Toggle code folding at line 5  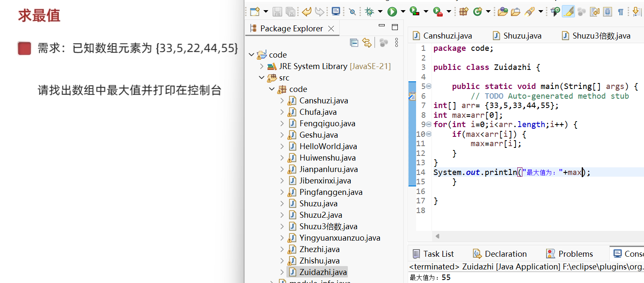pos(429,86)
